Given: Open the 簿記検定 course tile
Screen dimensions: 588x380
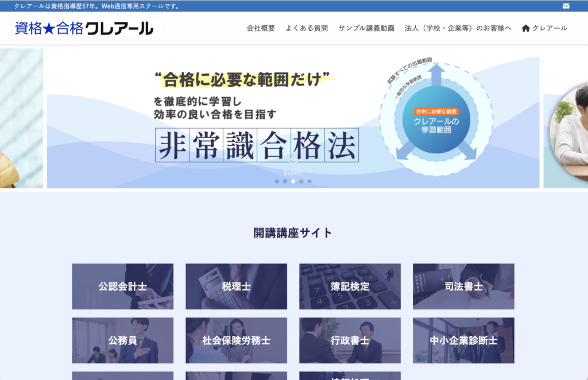Looking at the screenshot, I should click(x=350, y=286).
